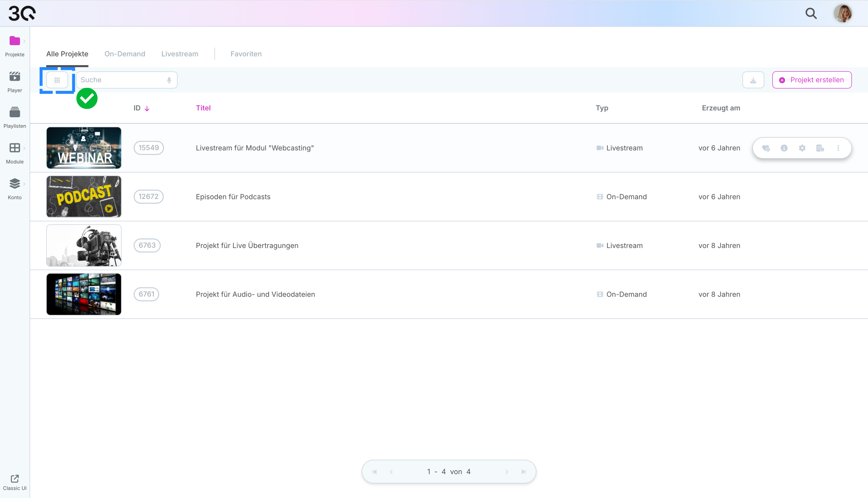This screenshot has width=868, height=498.
Task: Open the Player sidebar section
Action: pyautogui.click(x=15, y=81)
